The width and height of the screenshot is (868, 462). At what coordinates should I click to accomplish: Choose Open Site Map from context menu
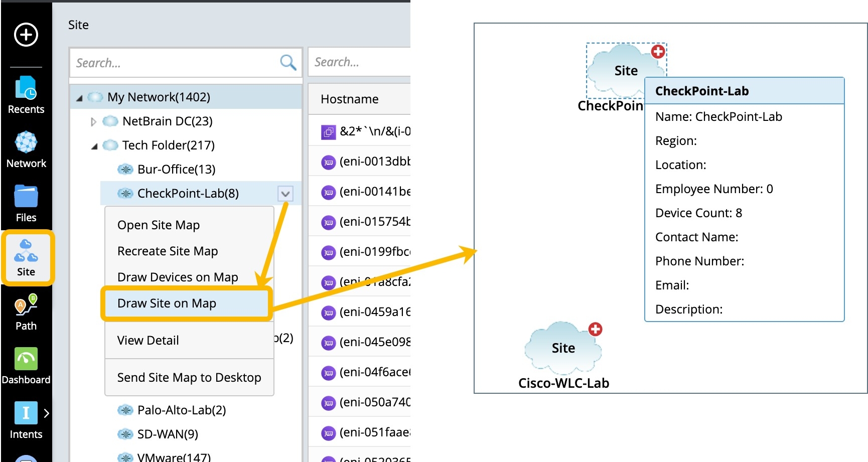point(159,225)
